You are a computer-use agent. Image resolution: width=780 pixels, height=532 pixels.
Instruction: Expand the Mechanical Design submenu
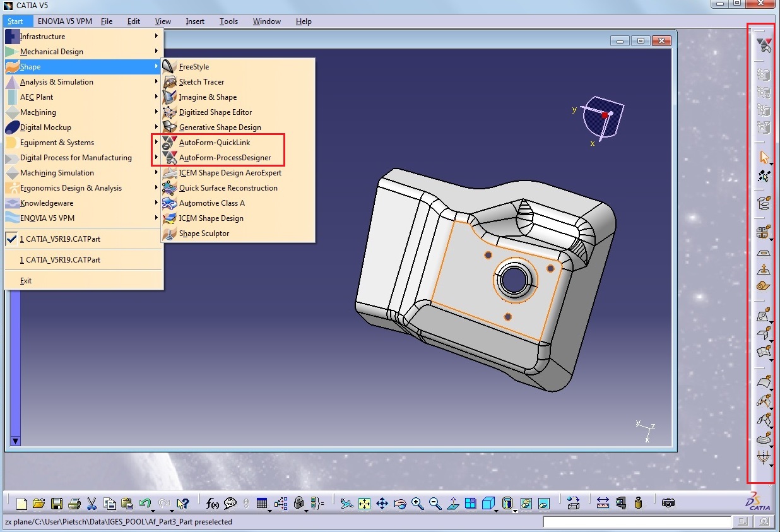83,52
